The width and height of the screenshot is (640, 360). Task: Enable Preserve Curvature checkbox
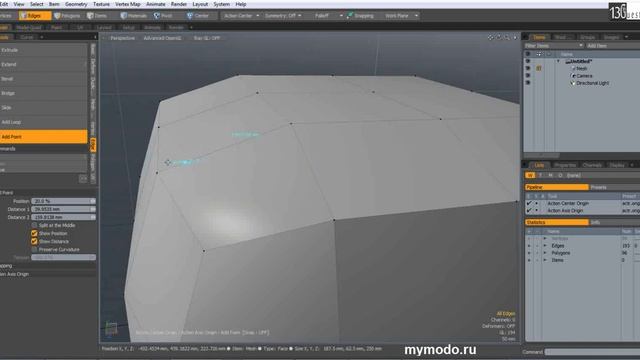[x=34, y=249]
